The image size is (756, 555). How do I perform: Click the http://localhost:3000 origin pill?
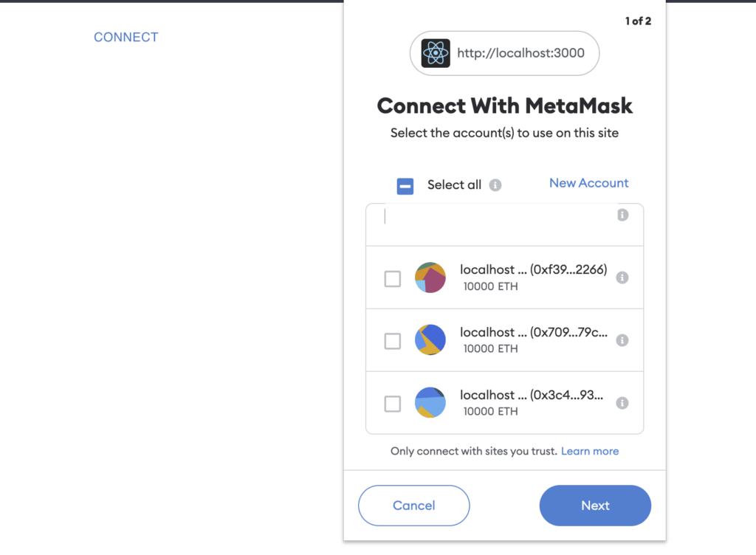click(x=504, y=53)
